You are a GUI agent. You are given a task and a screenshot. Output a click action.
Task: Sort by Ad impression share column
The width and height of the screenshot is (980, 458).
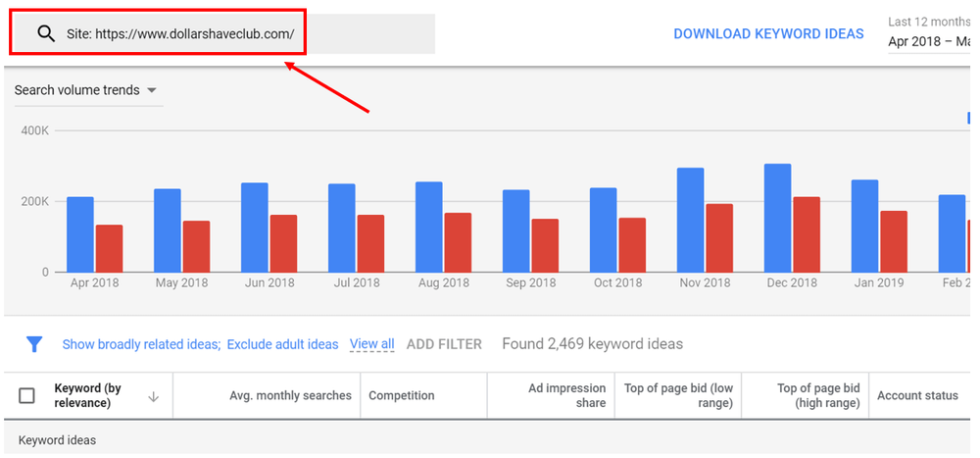point(566,395)
